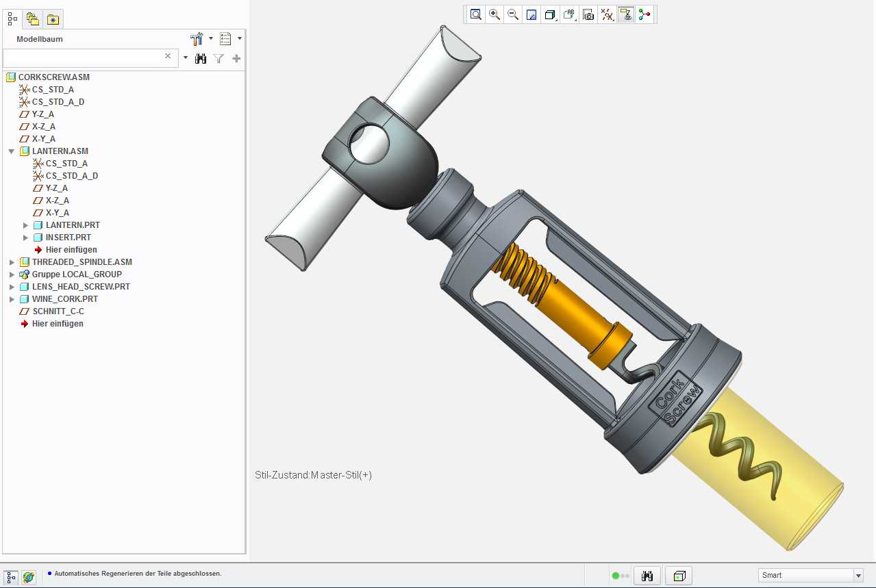
Task: Toggle the spin center display icon
Action: click(645, 14)
